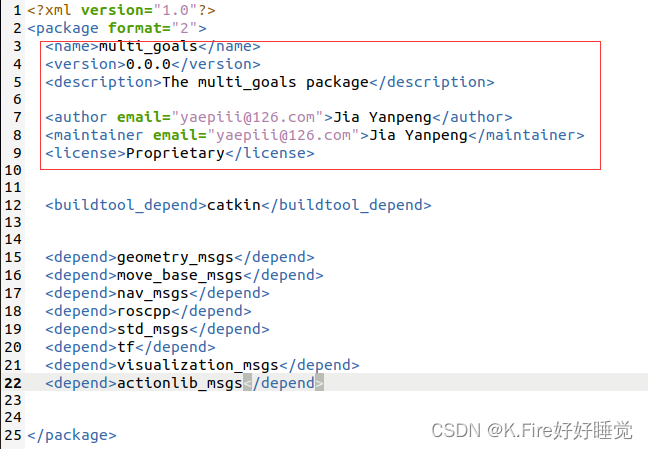
Task: Click the closing </maintainer> tag
Action: tap(526, 135)
